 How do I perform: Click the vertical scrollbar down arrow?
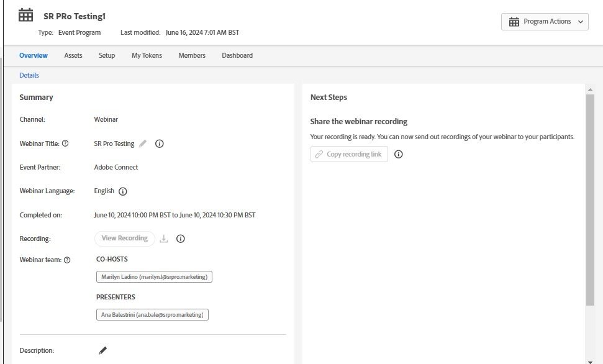(591, 362)
